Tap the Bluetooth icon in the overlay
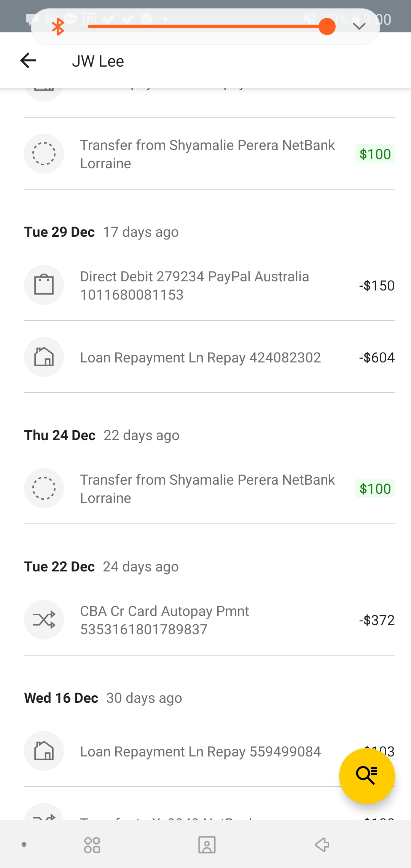Screen dimensions: 411x868 (58, 27)
